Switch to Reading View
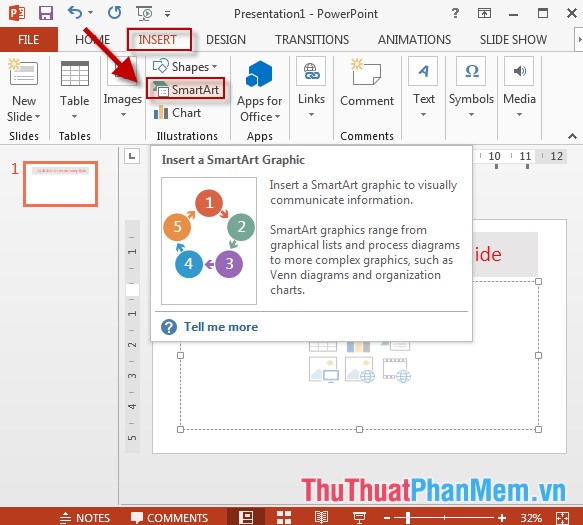This screenshot has height=525, width=583. point(321,517)
